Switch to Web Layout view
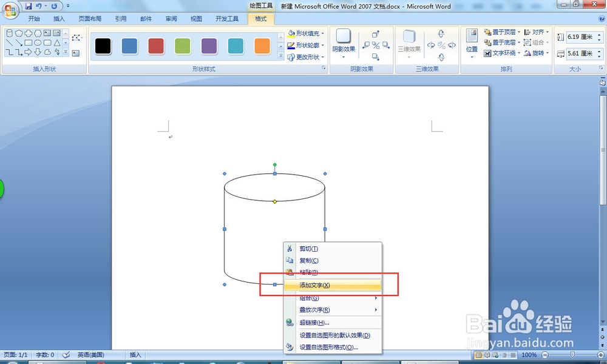The height and width of the screenshot is (364, 607). [x=495, y=355]
